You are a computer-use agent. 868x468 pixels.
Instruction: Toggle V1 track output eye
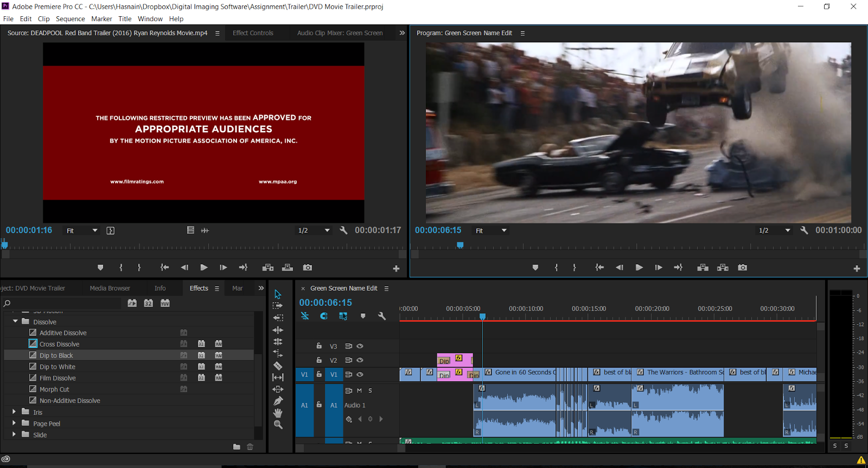coord(360,374)
